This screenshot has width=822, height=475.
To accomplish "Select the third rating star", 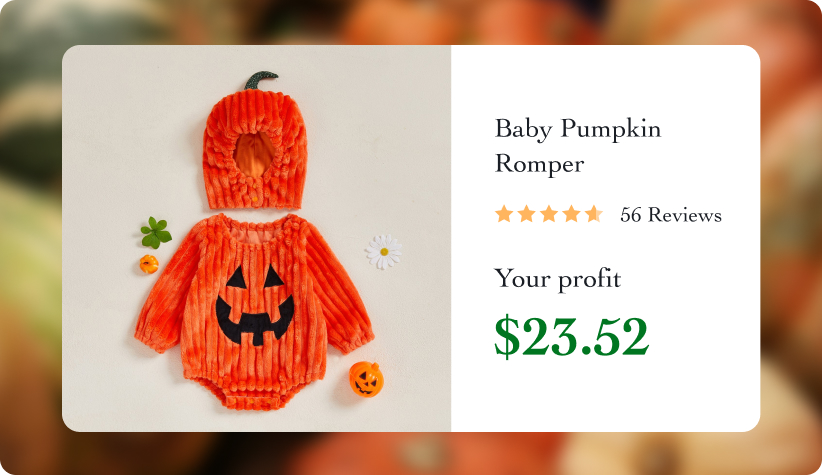I will 549,214.
